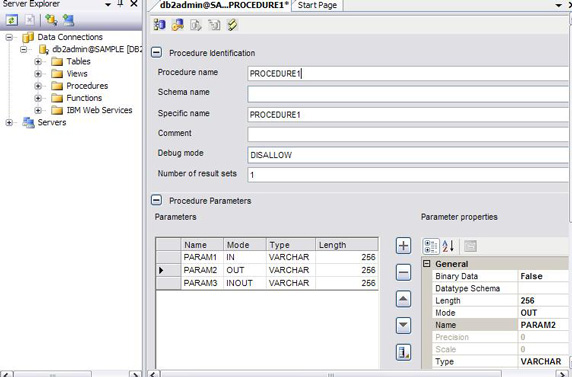Click the PARAM3 name cell

[x=202, y=283]
